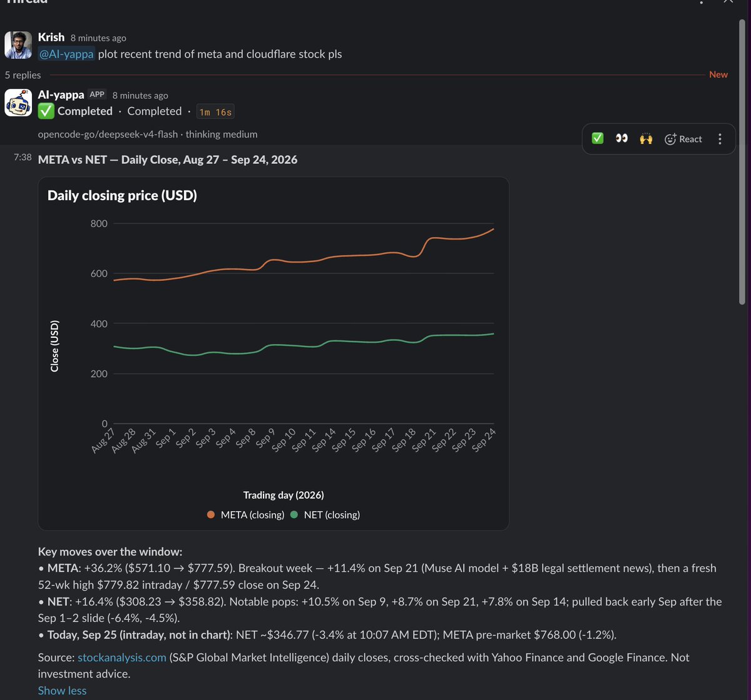
Task: Open the message more actions menu
Action: pos(720,139)
